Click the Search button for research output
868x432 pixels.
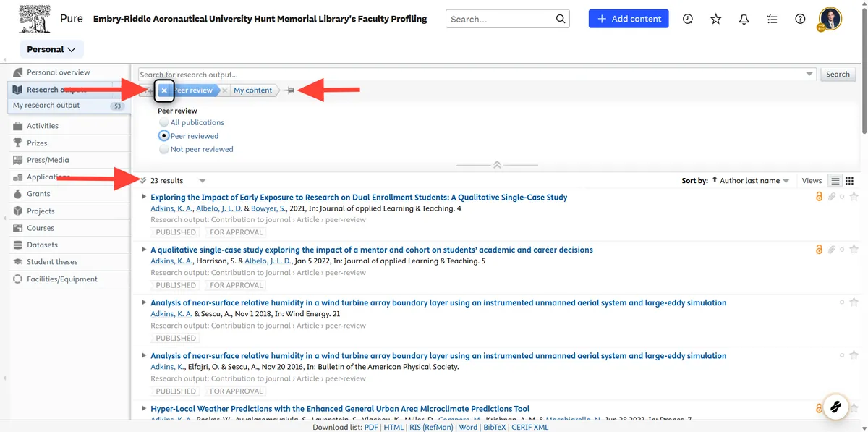pos(838,74)
